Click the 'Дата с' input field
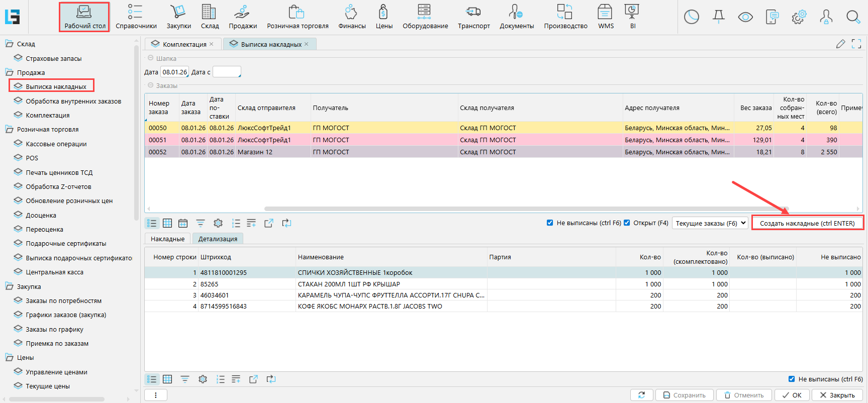868x403 pixels. tap(226, 72)
